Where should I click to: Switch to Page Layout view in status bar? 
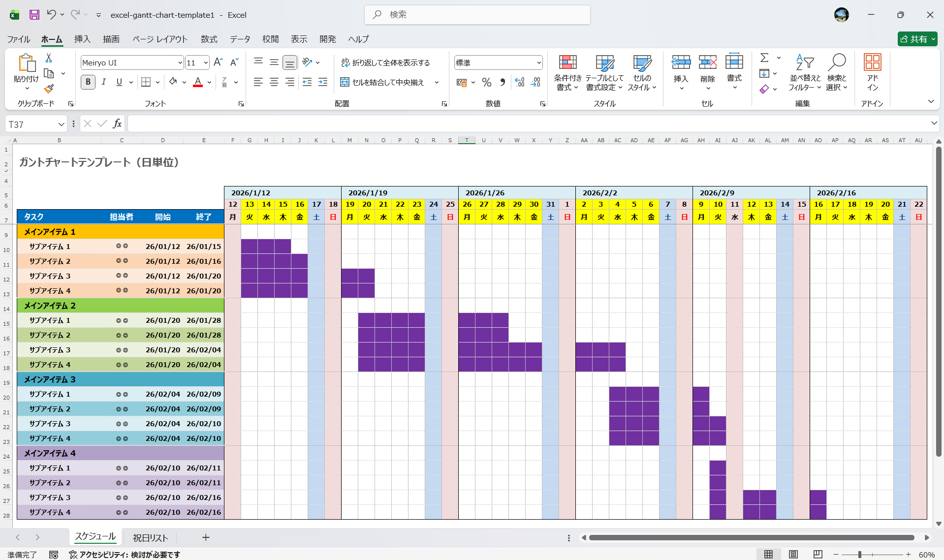pos(793,555)
